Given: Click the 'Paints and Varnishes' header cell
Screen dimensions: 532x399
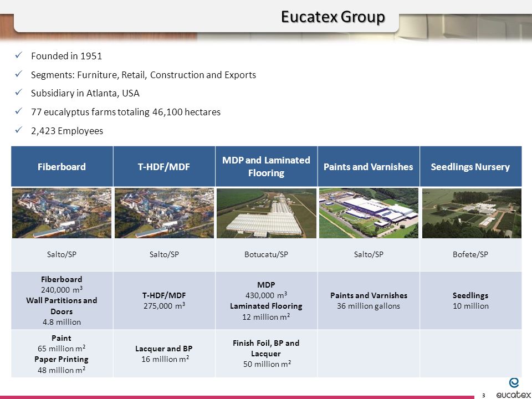Looking at the screenshot, I should coord(369,167).
